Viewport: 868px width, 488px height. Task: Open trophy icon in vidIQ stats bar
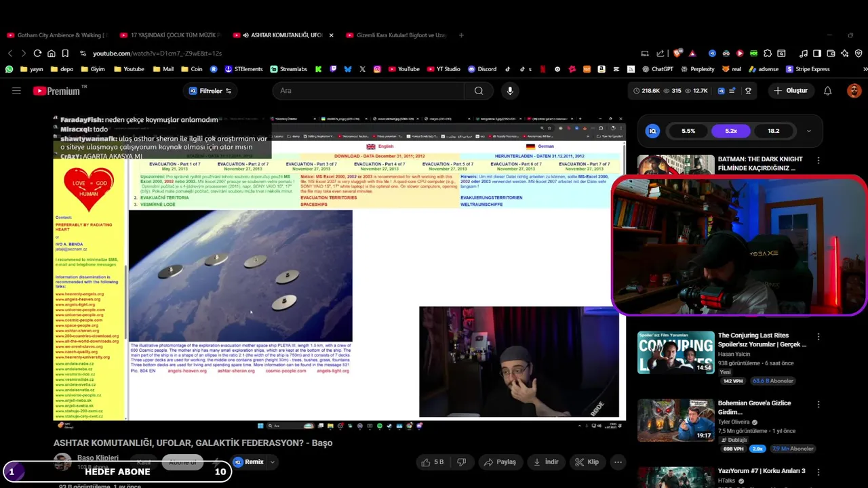click(748, 91)
